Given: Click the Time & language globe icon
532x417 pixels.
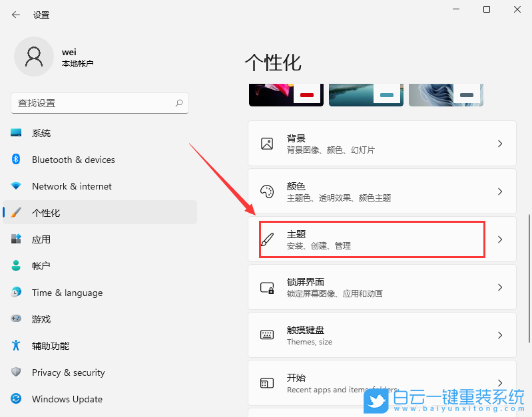Looking at the screenshot, I should coord(16,292).
